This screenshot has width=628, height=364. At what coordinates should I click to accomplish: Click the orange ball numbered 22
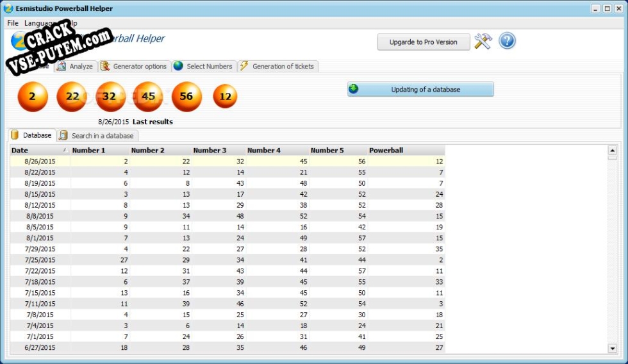pos(72,97)
